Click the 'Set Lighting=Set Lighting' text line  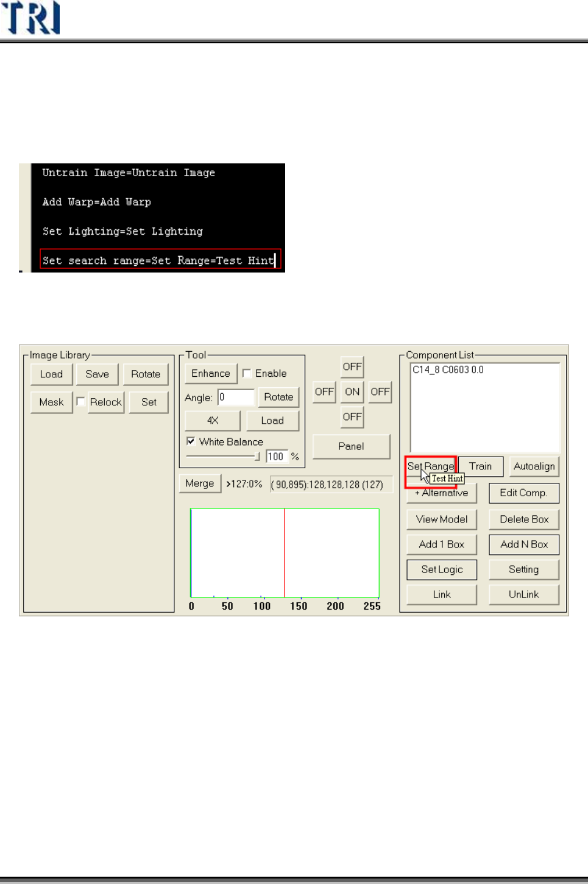(122, 231)
